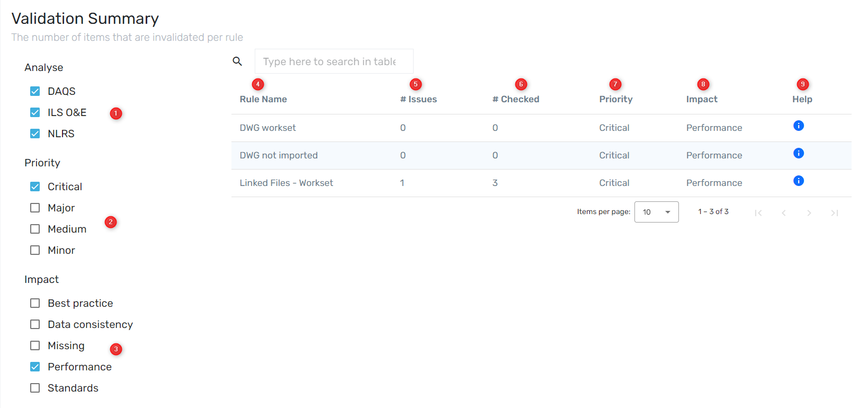
Task: Enable the Major priority filter
Action: coord(35,208)
